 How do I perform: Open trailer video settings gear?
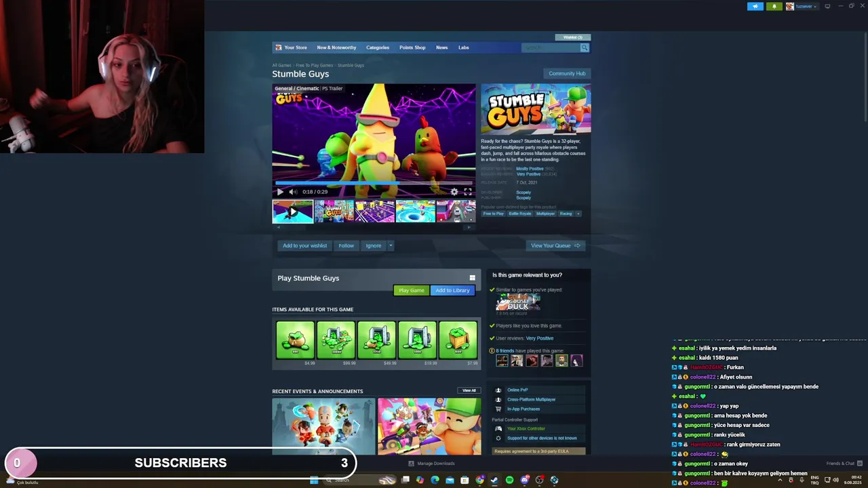coord(454,192)
